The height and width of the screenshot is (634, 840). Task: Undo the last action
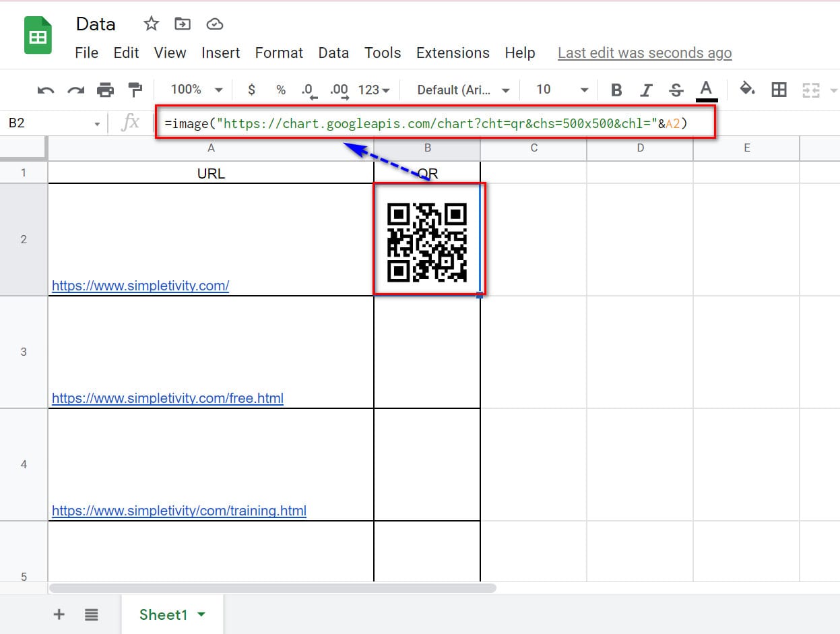pos(46,90)
